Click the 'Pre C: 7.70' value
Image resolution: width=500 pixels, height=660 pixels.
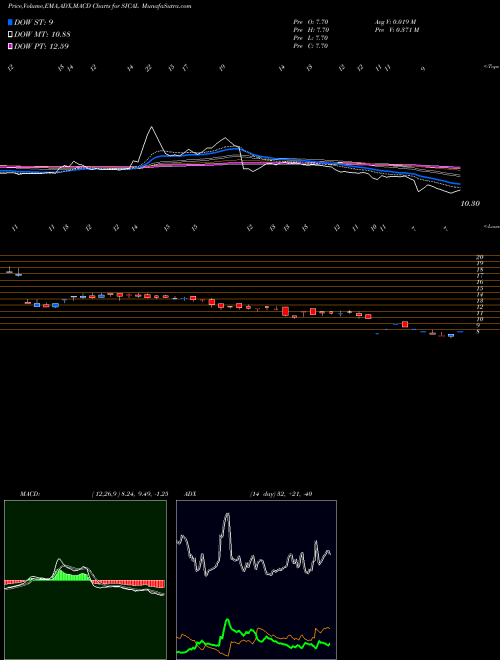click(311, 46)
